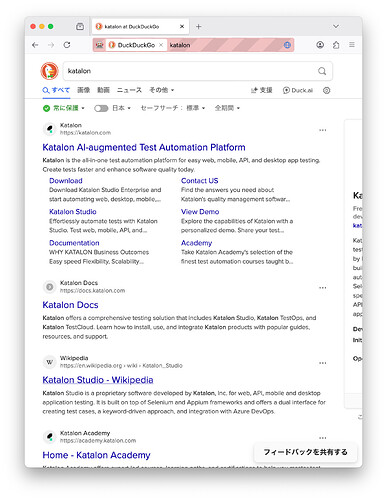Open the Katalon Docs result title
The height and width of the screenshot is (500, 386).
[x=70, y=305]
